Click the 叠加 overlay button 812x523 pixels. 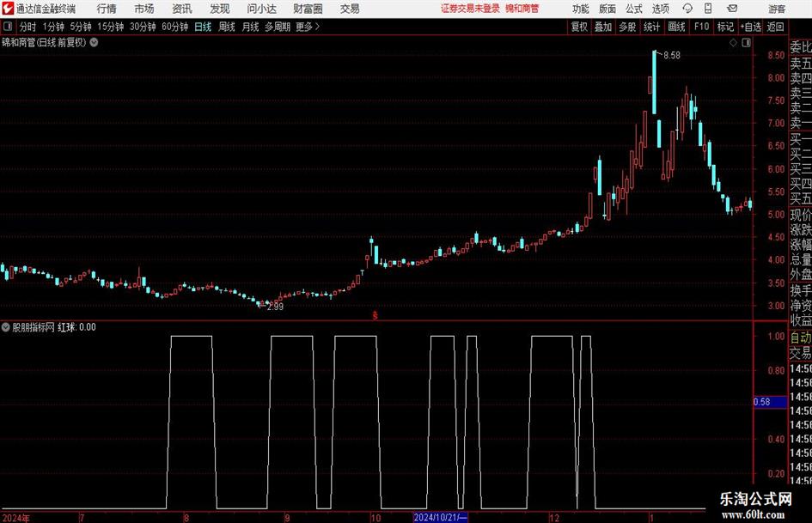603,27
